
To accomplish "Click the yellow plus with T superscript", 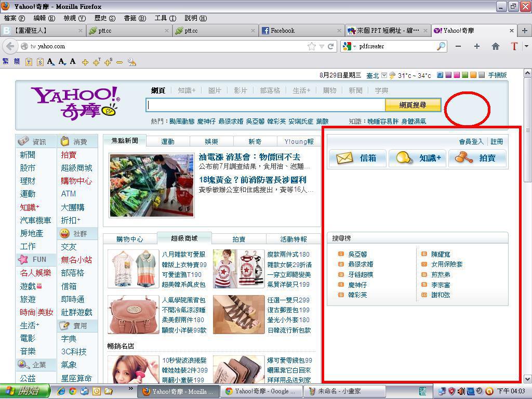I will pos(97,62).
